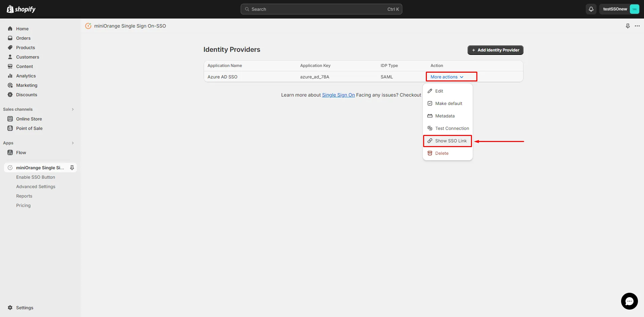This screenshot has height=317, width=644.
Task: Open Reports page
Action: tap(24, 196)
